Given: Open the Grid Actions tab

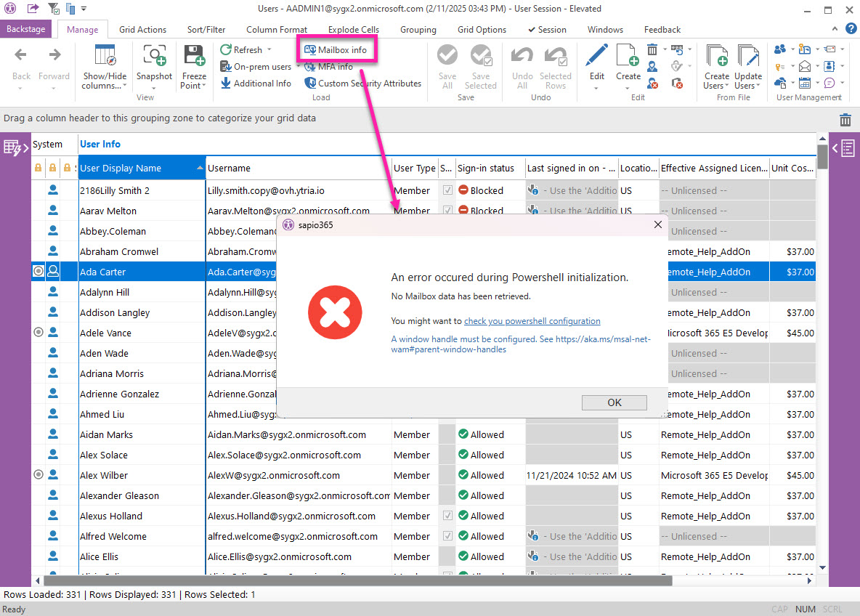Looking at the screenshot, I should (x=142, y=30).
